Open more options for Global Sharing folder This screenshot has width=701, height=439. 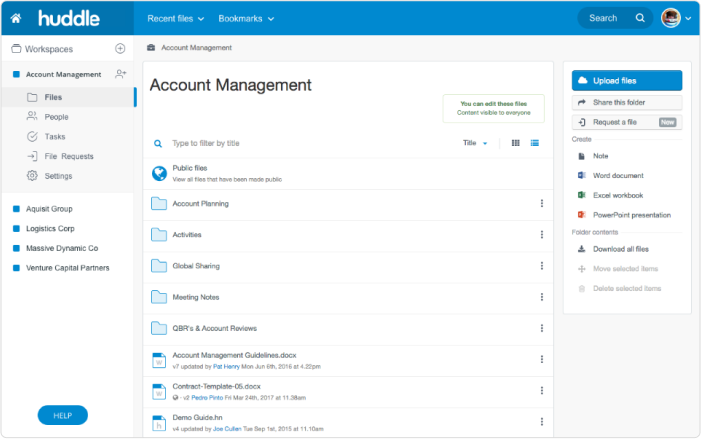click(542, 266)
